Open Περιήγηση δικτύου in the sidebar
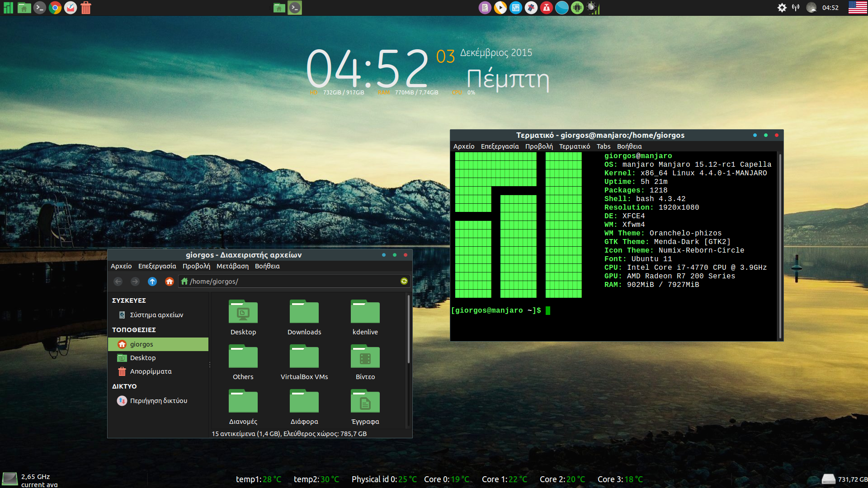 (x=158, y=401)
